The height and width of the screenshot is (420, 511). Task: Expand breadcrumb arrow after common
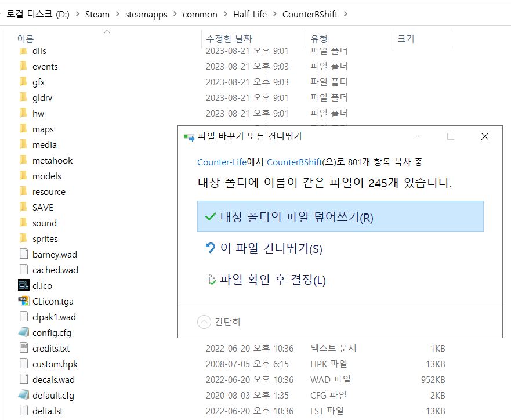(x=225, y=14)
